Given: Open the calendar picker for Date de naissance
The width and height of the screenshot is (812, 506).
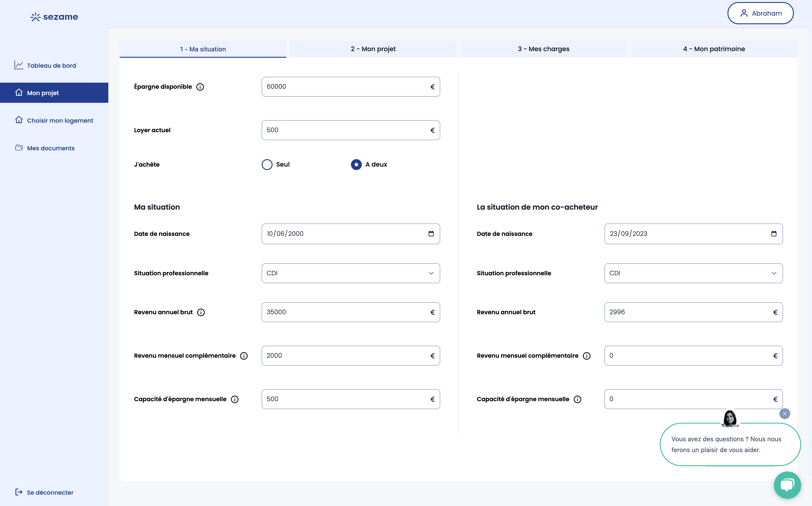Looking at the screenshot, I should pos(431,234).
